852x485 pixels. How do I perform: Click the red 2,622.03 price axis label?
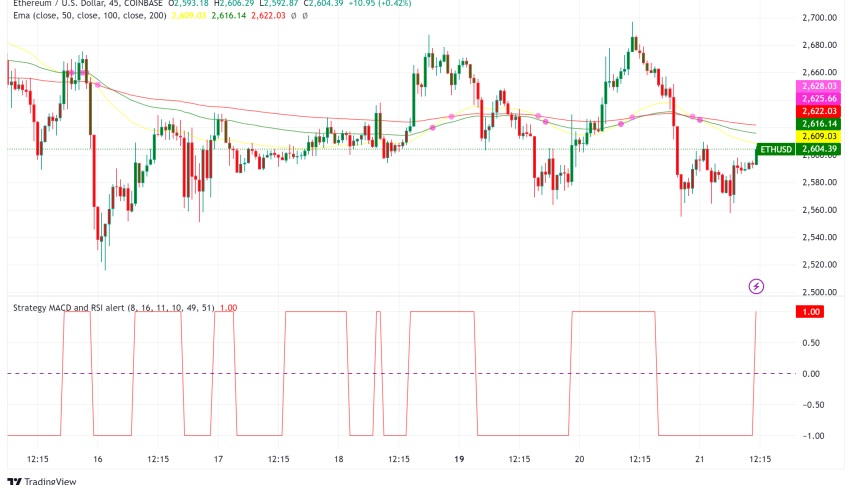[819, 111]
